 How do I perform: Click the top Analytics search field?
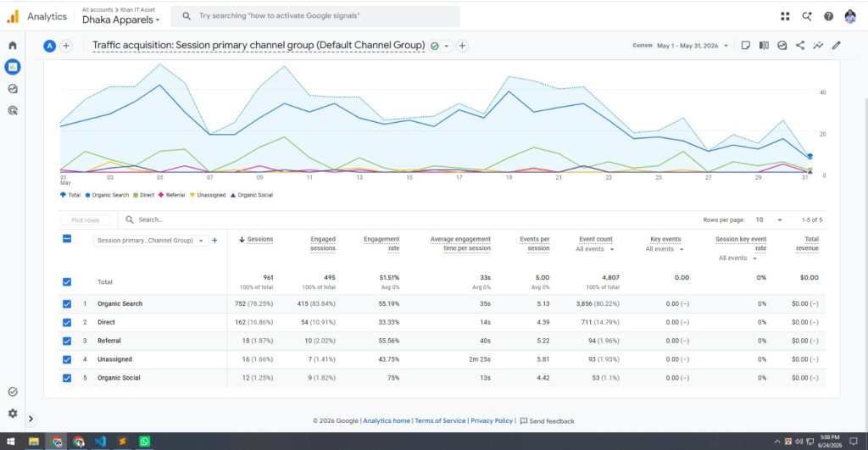tap(315, 16)
